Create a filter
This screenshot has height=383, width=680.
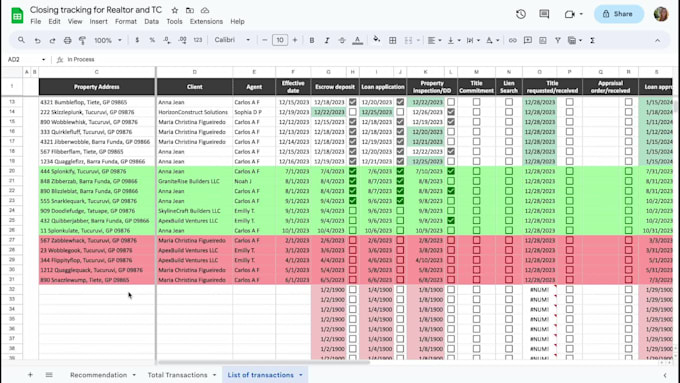pyautogui.click(x=558, y=40)
